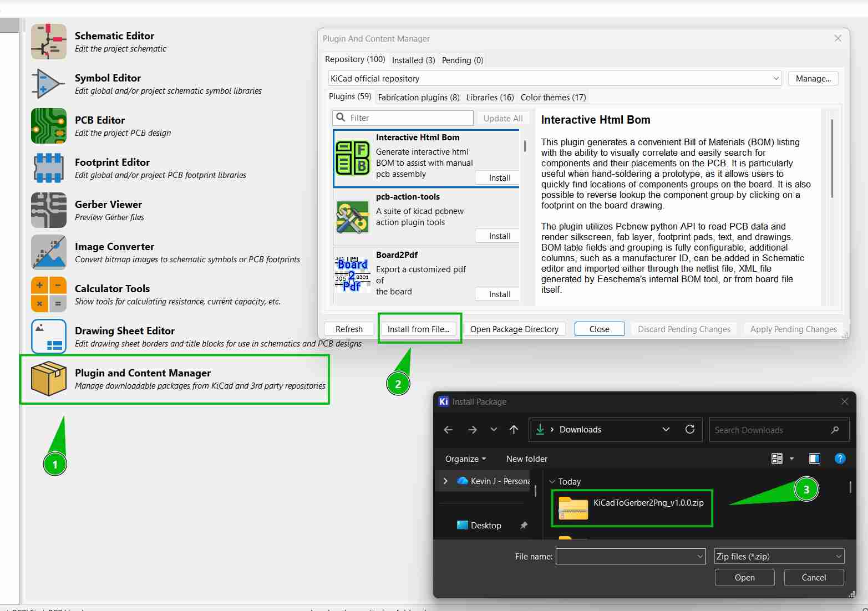Select the Fabrication plugins (8) tab
Image resolution: width=868 pixels, height=611 pixels.
coord(419,98)
